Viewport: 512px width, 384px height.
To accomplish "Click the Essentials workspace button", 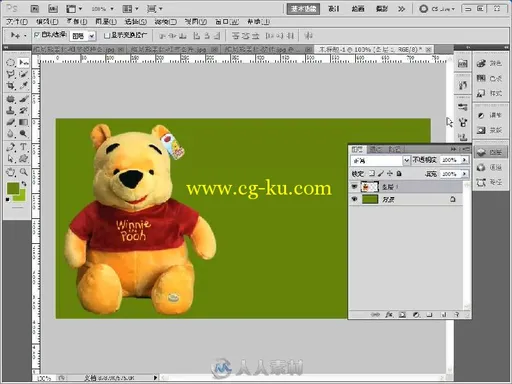I will pyautogui.click(x=303, y=9).
